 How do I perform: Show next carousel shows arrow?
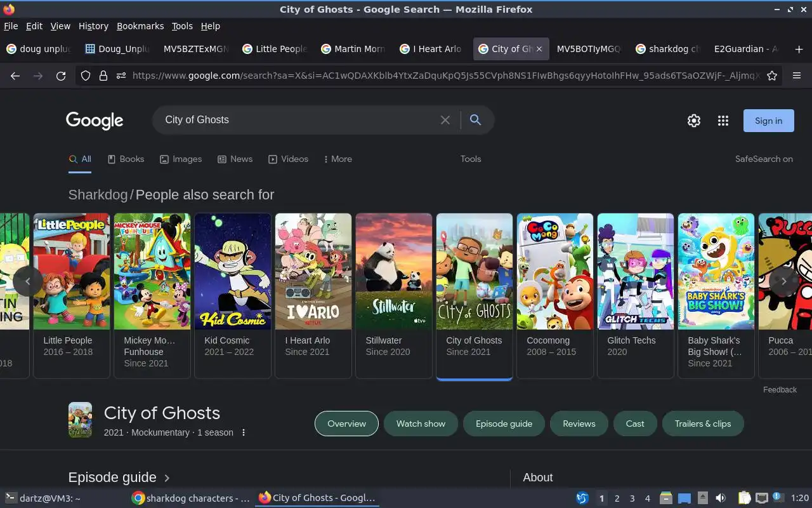point(783,281)
